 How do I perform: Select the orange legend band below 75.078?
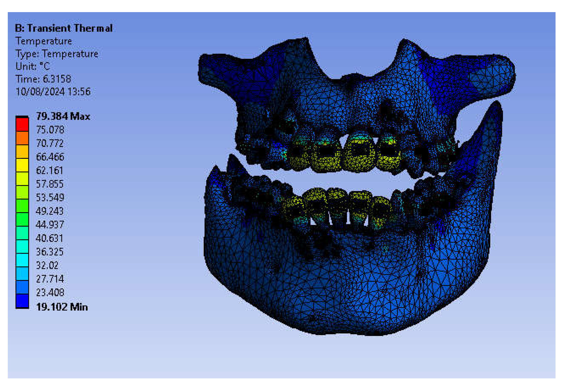[x=22, y=138]
